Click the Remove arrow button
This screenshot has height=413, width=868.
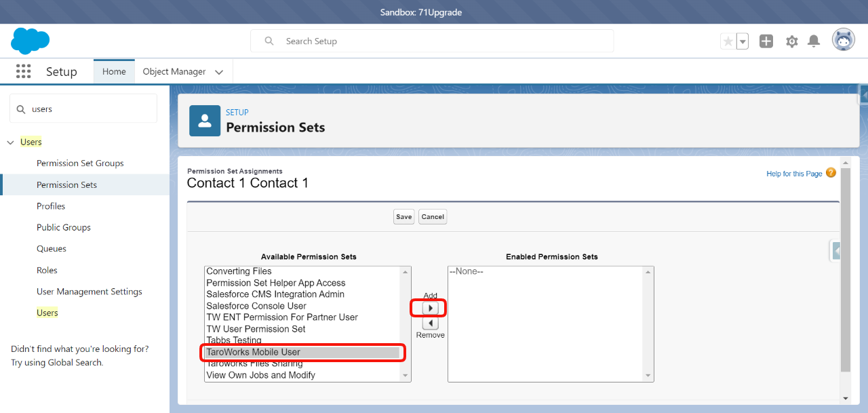pos(430,323)
